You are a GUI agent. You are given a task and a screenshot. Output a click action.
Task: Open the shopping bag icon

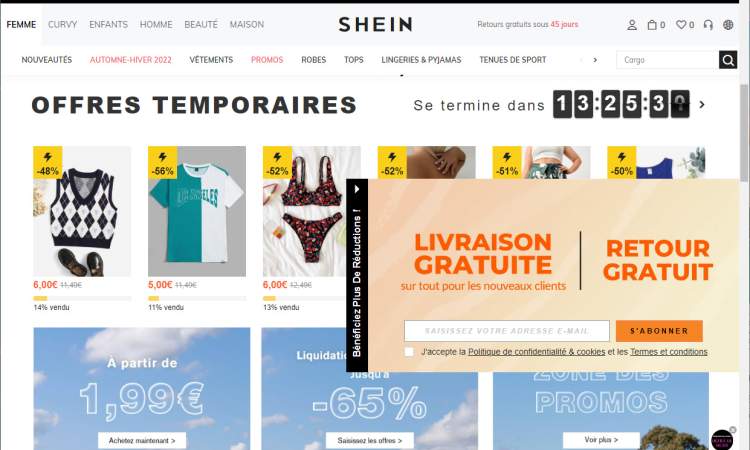652,25
